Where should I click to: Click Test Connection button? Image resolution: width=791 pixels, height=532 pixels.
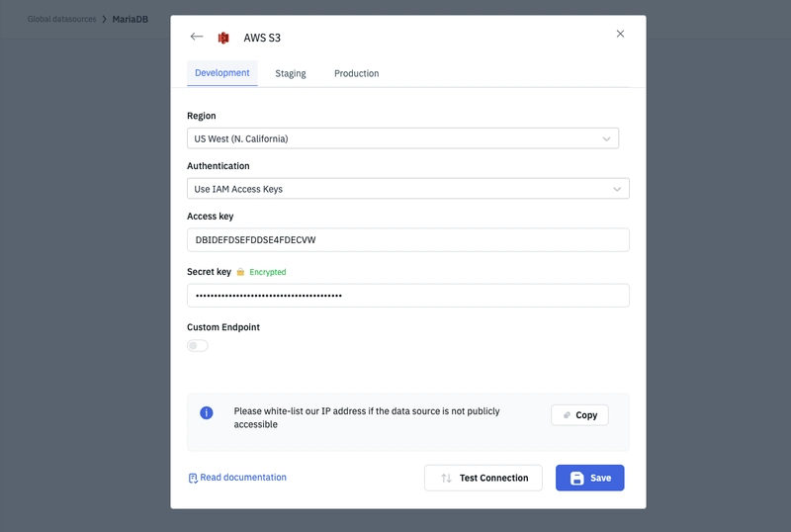483,478
